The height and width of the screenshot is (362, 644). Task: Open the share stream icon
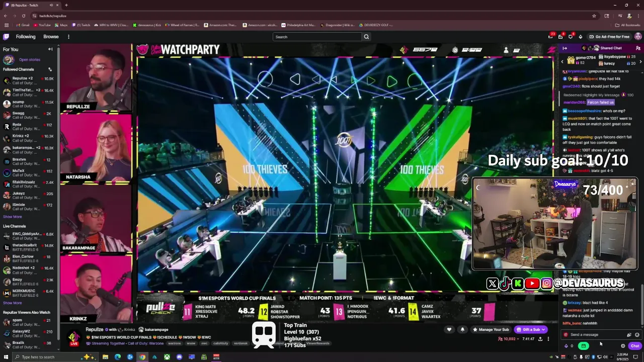click(540, 339)
